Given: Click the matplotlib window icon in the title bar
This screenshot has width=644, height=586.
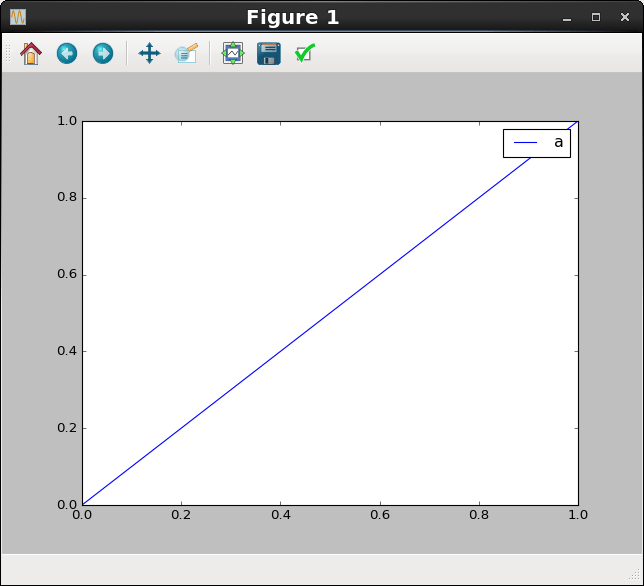Looking at the screenshot, I should 18,17.
